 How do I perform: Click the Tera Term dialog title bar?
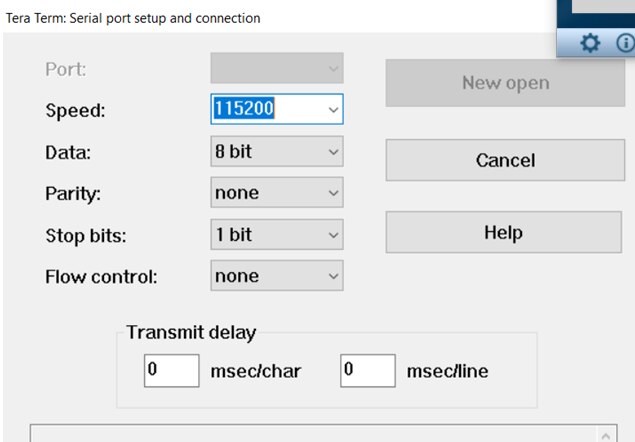200,18
